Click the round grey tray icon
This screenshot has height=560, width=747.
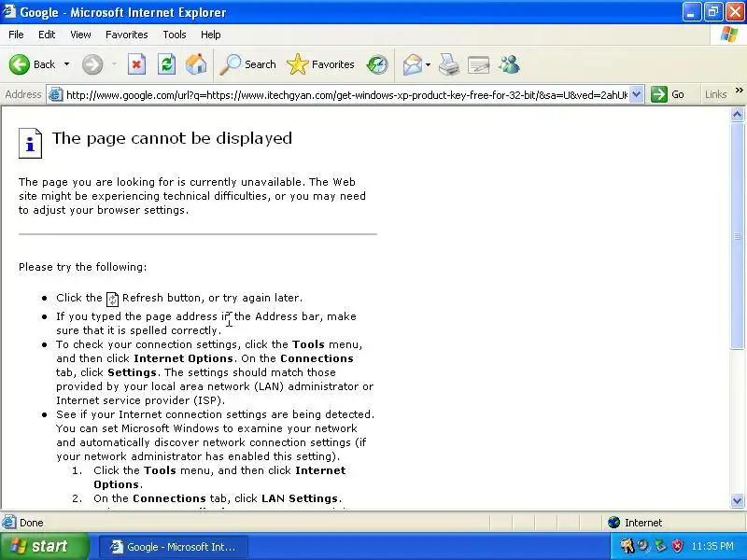point(643,546)
